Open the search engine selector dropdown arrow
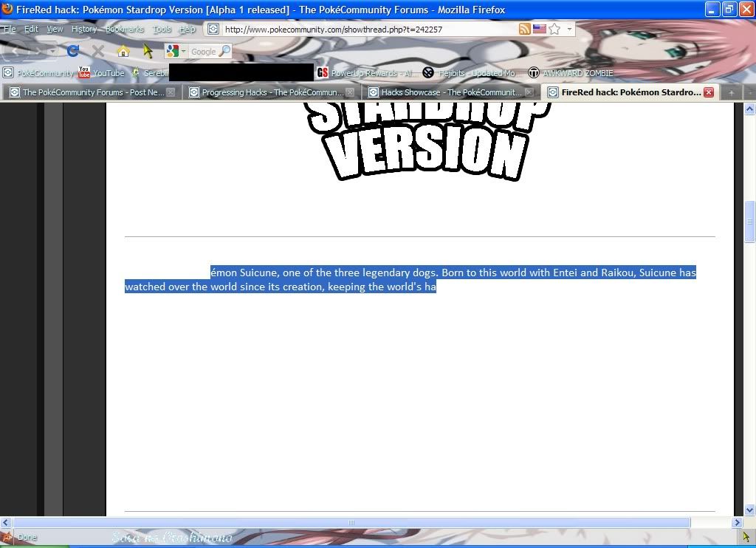Image resolution: width=756 pixels, height=548 pixels. coord(183,51)
